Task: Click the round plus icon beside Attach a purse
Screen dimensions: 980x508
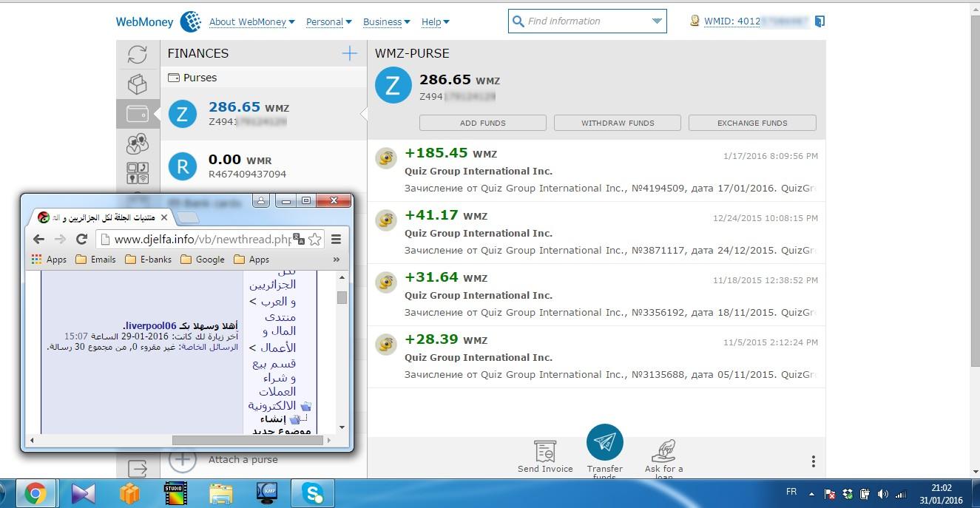Action: 182,459
